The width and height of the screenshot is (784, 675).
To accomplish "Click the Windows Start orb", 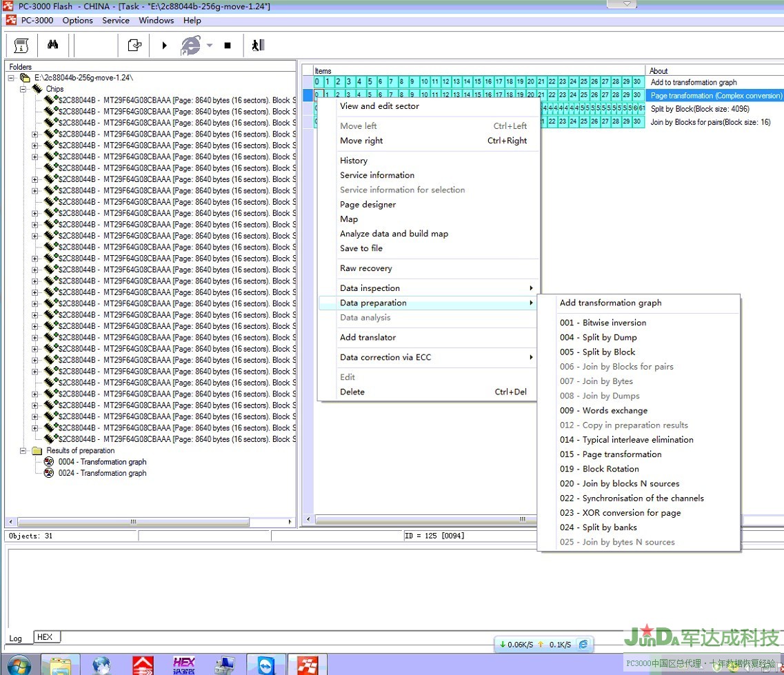I will 19,665.
